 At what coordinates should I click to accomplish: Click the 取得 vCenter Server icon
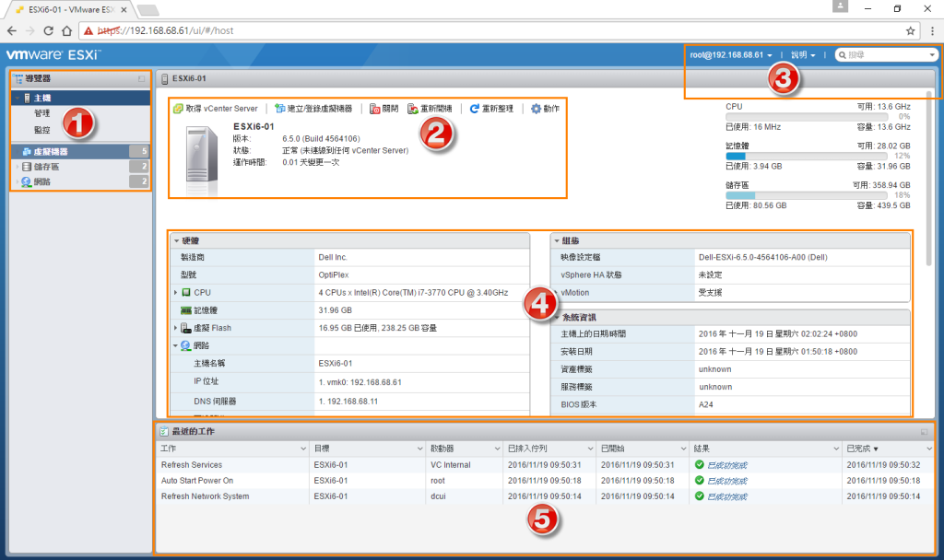click(x=178, y=109)
